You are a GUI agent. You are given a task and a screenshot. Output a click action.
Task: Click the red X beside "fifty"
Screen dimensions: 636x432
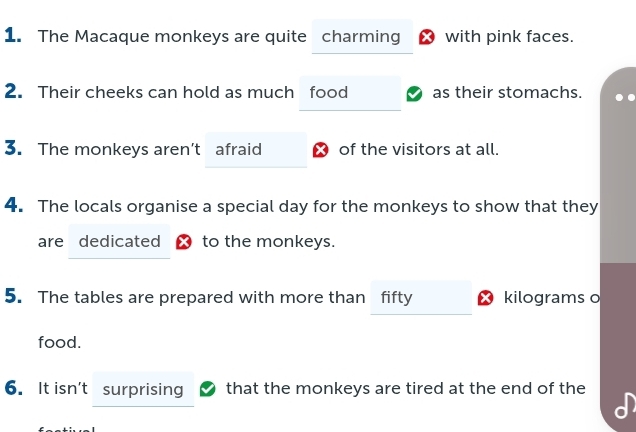coord(486,298)
